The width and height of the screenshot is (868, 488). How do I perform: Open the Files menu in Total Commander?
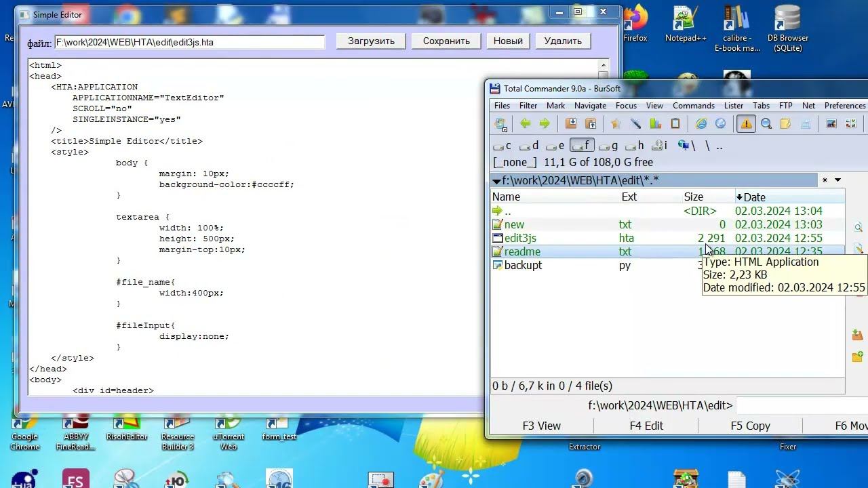(502, 106)
